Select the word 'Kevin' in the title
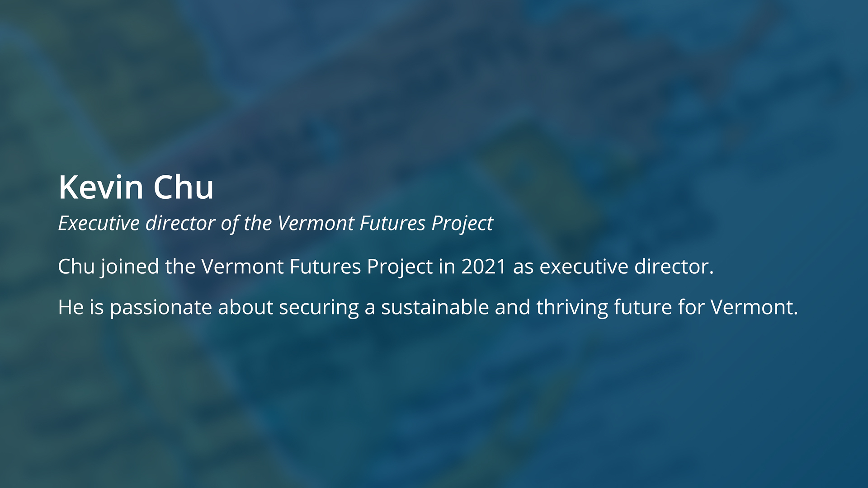 pos(101,187)
